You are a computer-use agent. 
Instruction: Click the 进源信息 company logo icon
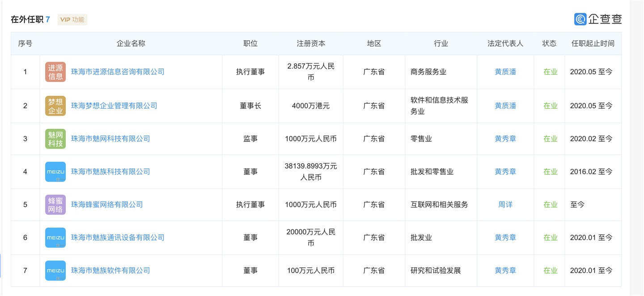point(55,72)
